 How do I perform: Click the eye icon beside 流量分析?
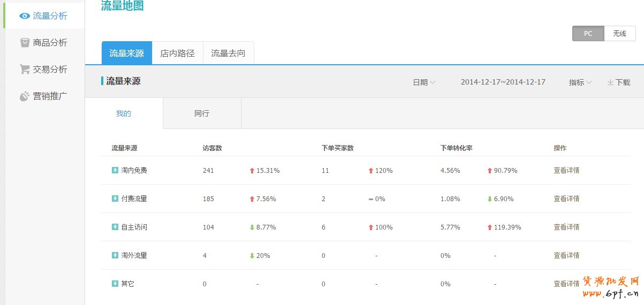25,16
